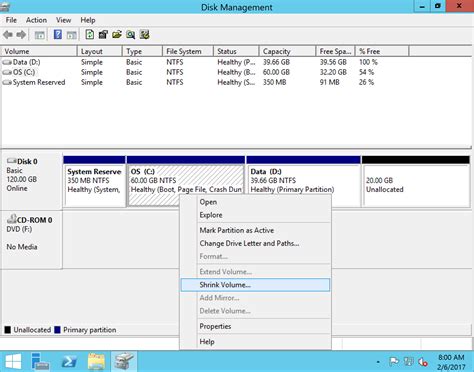474x372 pixels.
Task: Sort by the File System column header
Action: [x=188, y=51]
